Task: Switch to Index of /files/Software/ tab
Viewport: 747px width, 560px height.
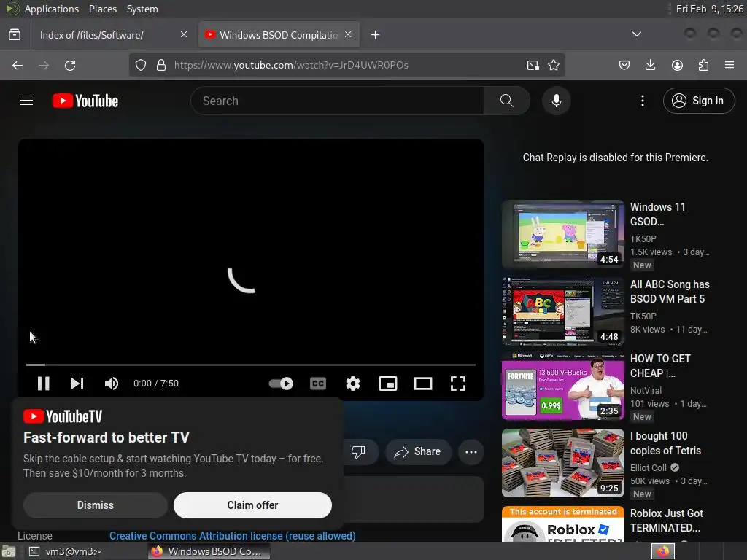Action: pos(113,35)
